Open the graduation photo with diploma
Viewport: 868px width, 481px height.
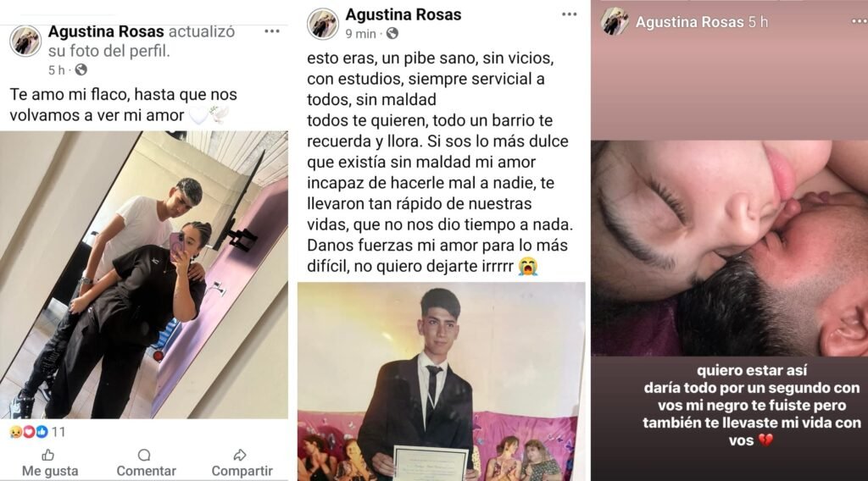point(441,381)
